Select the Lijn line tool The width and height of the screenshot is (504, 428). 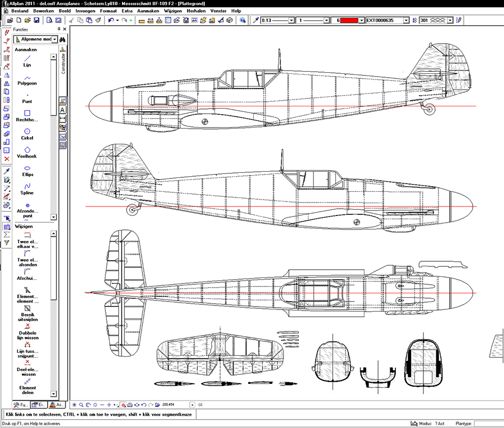[x=27, y=61]
